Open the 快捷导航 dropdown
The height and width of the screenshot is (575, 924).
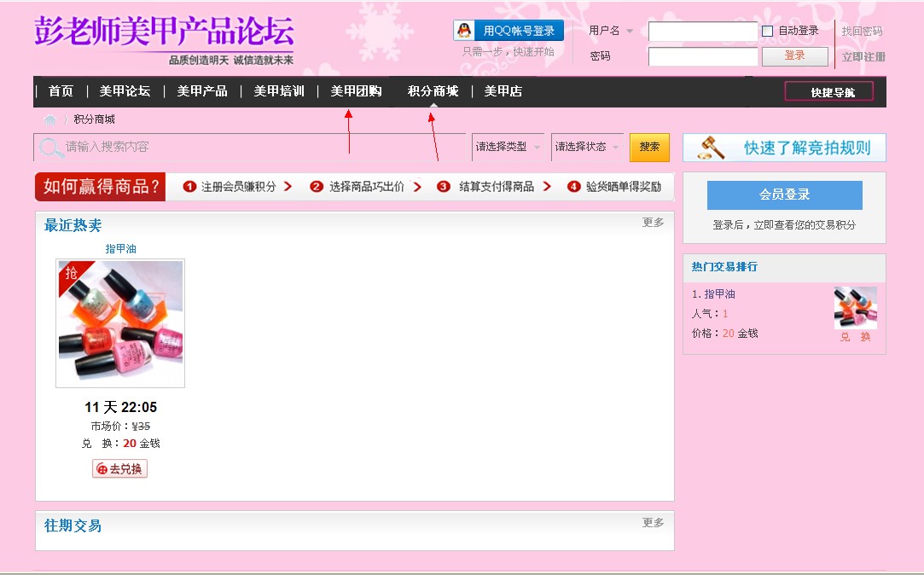829,92
